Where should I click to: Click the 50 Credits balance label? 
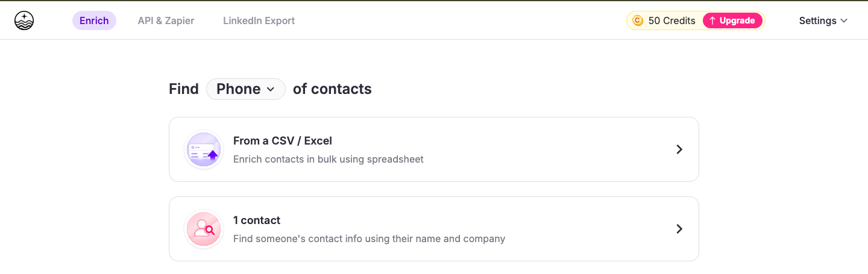click(x=671, y=21)
